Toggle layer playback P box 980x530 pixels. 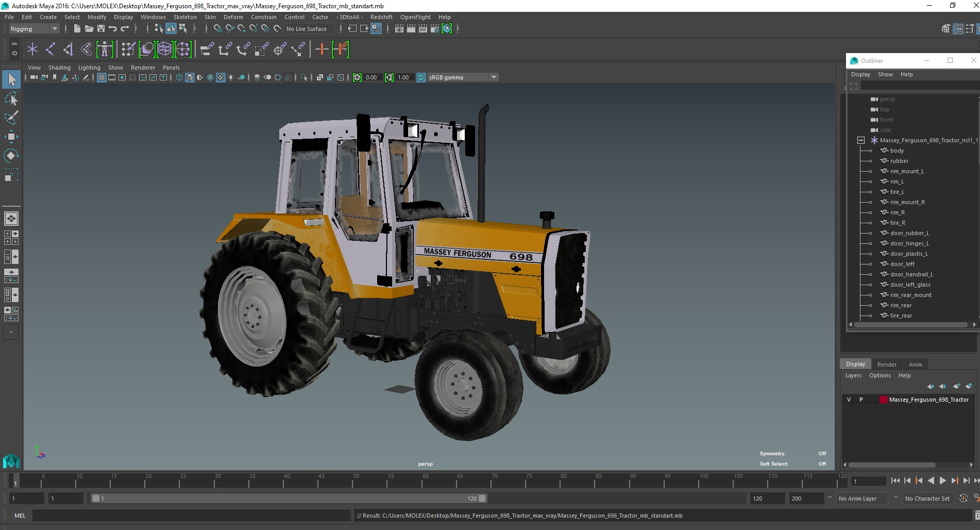tap(861, 400)
